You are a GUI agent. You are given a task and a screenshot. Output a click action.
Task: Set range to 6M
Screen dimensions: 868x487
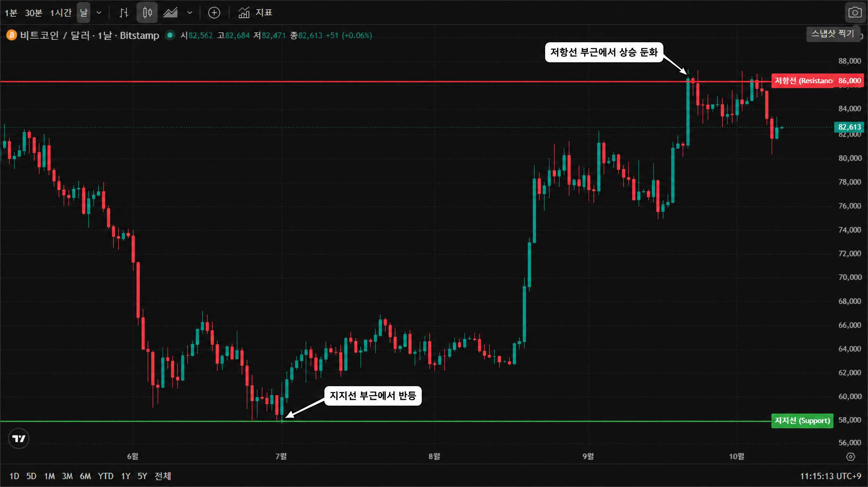pyautogui.click(x=85, y=476)
